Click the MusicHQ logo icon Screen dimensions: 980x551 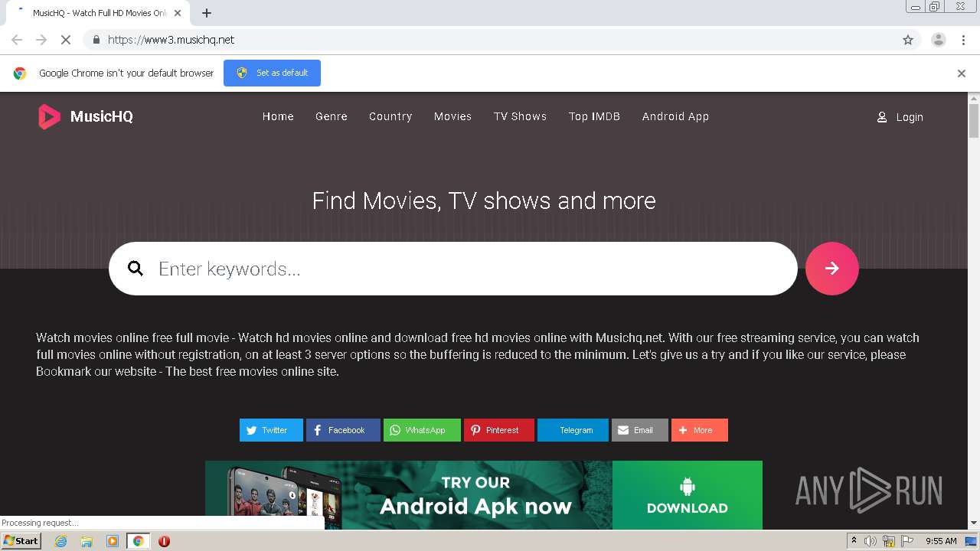(x=49, y=116)
